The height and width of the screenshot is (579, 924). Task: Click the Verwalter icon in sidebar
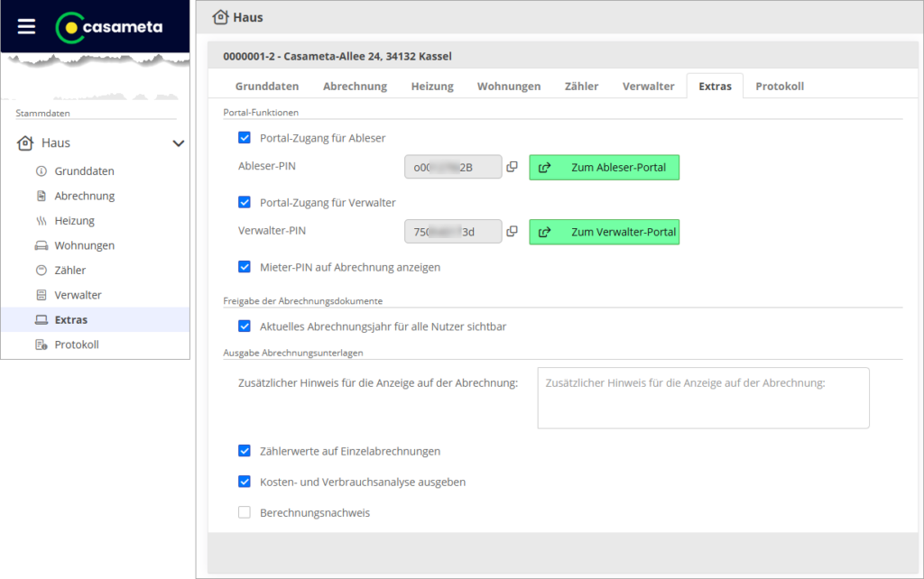42,295
